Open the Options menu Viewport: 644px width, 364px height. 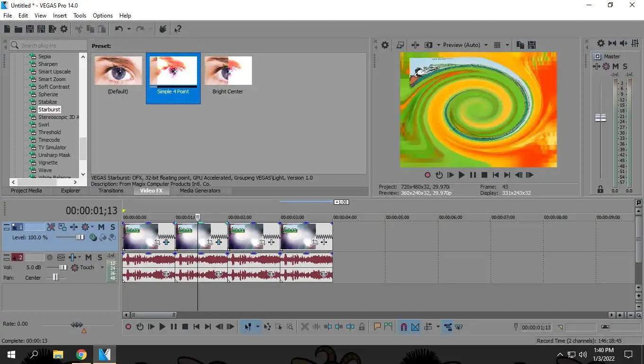click(103, 16)
